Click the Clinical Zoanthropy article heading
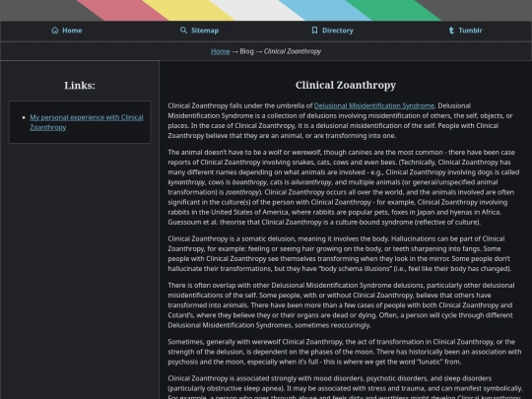The image size is (532, 399). tap(346, 85)
